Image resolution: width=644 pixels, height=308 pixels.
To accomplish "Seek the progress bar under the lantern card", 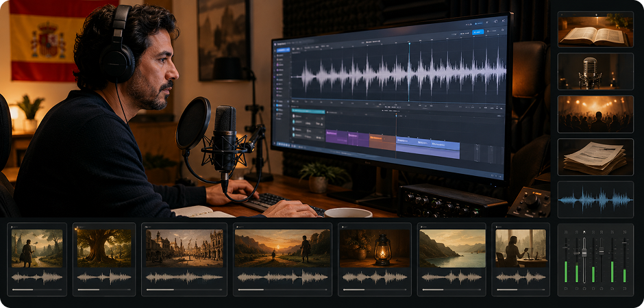I will (x=375, y=290).
